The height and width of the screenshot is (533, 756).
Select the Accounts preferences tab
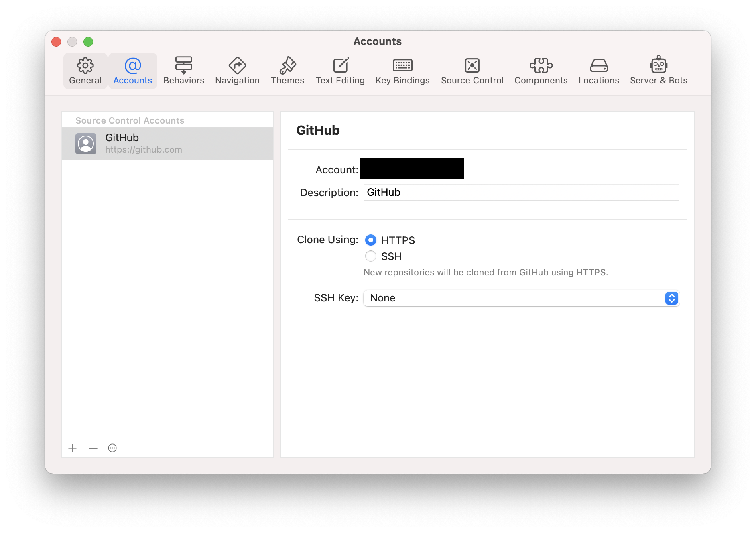tap(132, 71)
